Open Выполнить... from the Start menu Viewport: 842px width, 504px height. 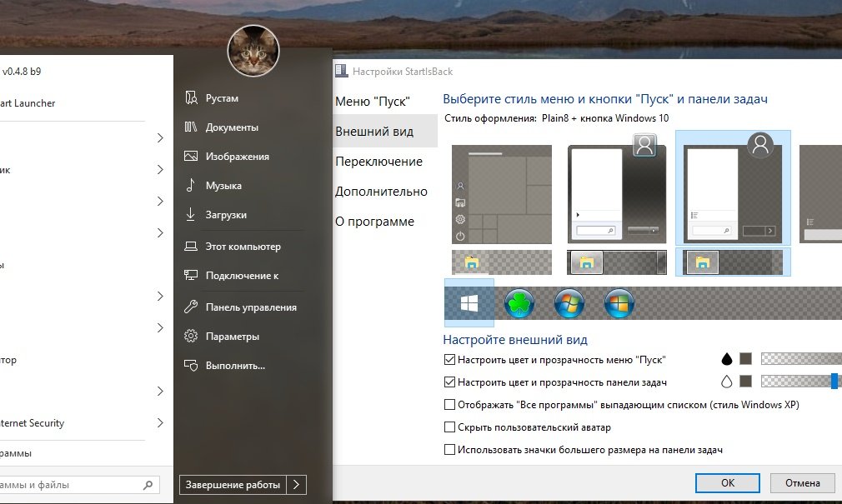coord(235,366)
